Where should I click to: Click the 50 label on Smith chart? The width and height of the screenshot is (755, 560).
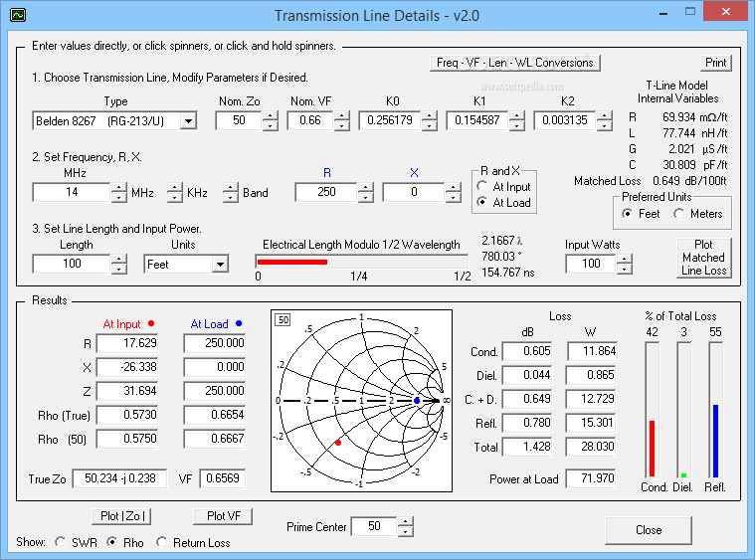[x=283, y=319]
